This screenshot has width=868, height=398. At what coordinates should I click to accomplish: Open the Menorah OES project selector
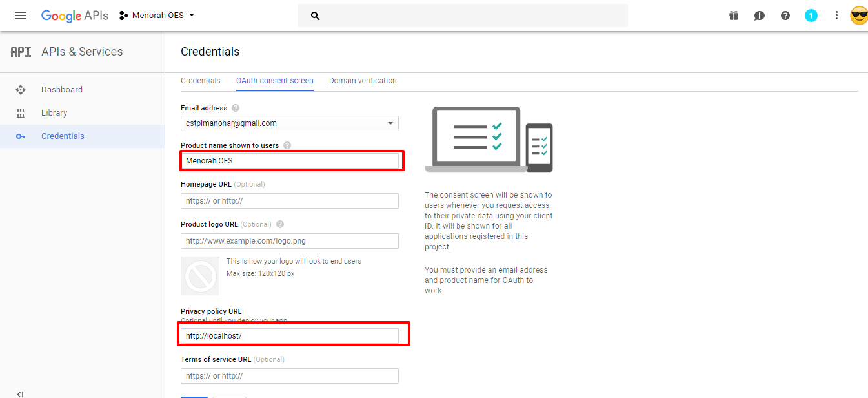click(x=157, y=16)
